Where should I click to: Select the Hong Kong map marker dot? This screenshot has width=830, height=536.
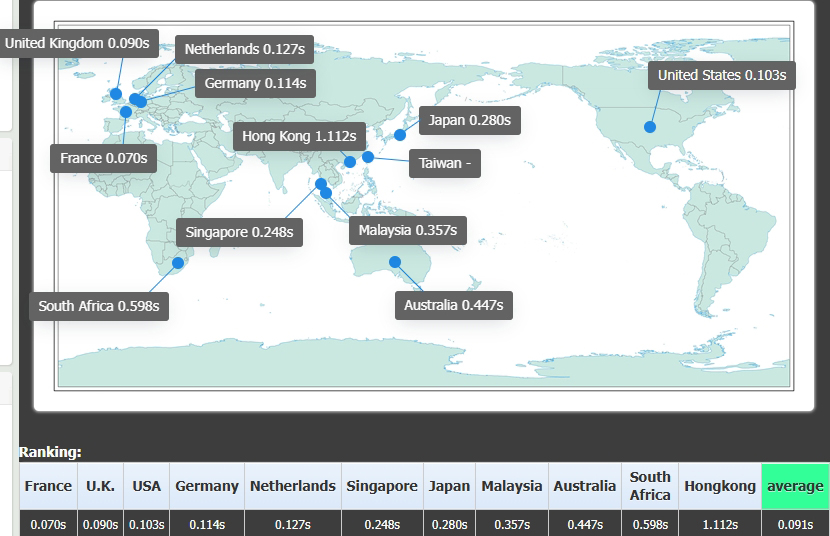(x=350, y=162)
